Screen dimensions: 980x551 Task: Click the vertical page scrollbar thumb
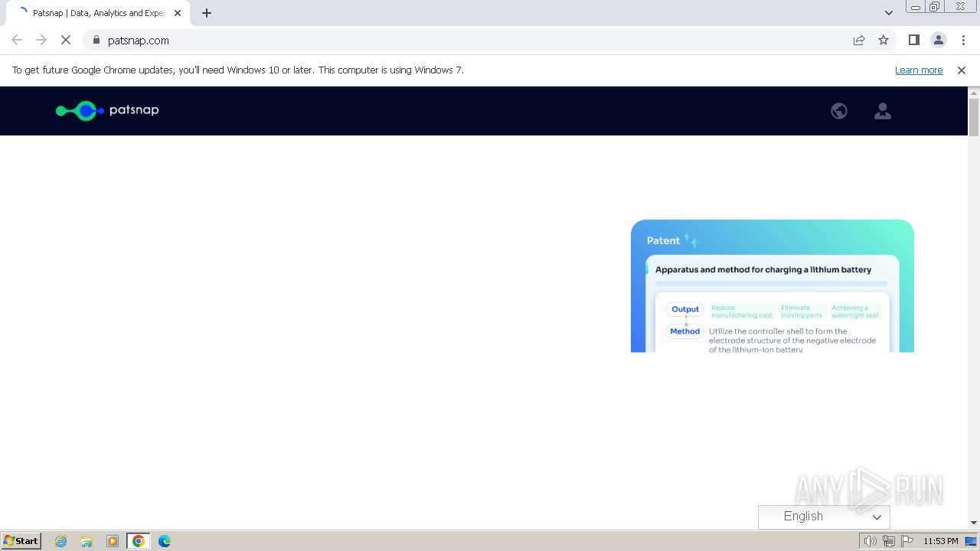[x=974, y=117]
